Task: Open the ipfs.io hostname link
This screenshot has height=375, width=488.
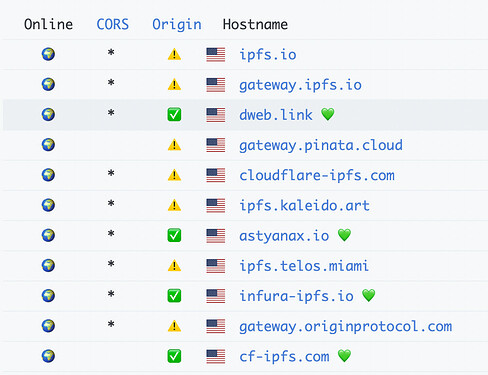Action: (x=268, y=55)
